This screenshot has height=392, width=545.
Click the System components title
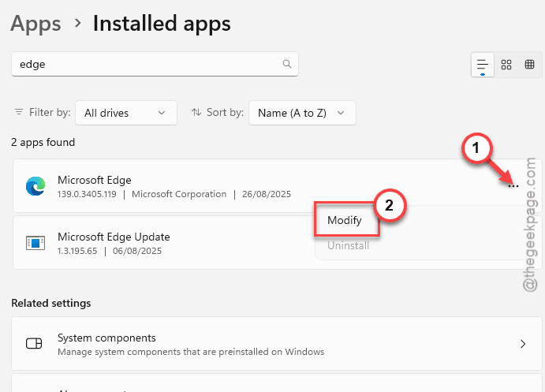(106, 338)
